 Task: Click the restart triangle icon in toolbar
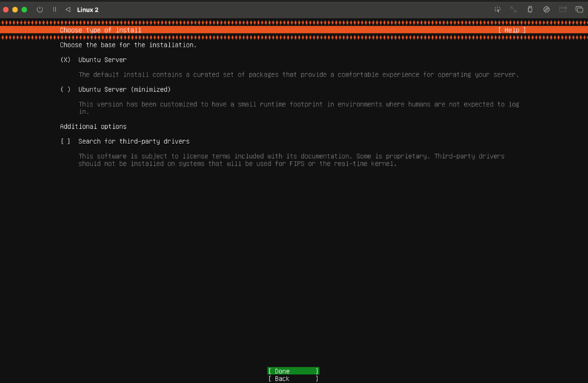coord(68,10)
